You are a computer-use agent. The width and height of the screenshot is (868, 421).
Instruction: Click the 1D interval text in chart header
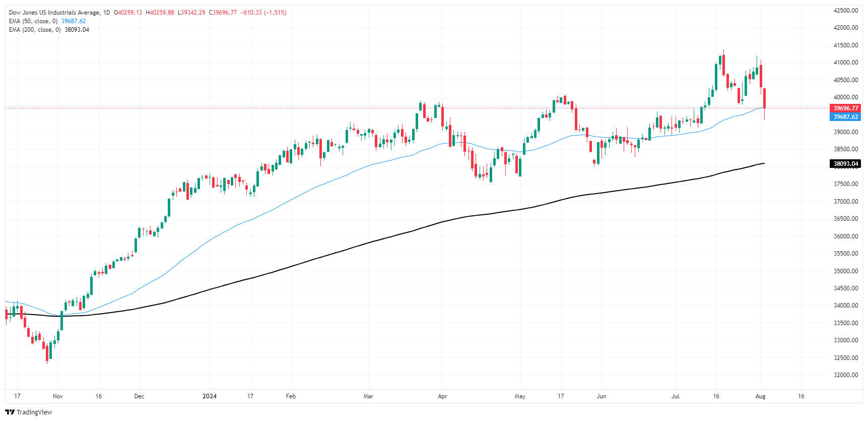(106, 13)
